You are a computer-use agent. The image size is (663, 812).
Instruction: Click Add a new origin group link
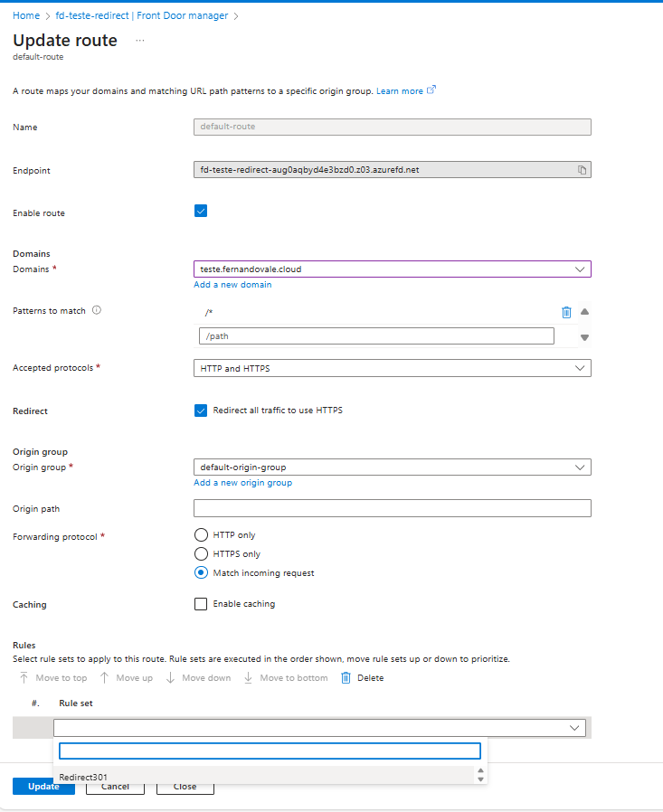click(243, 483)
